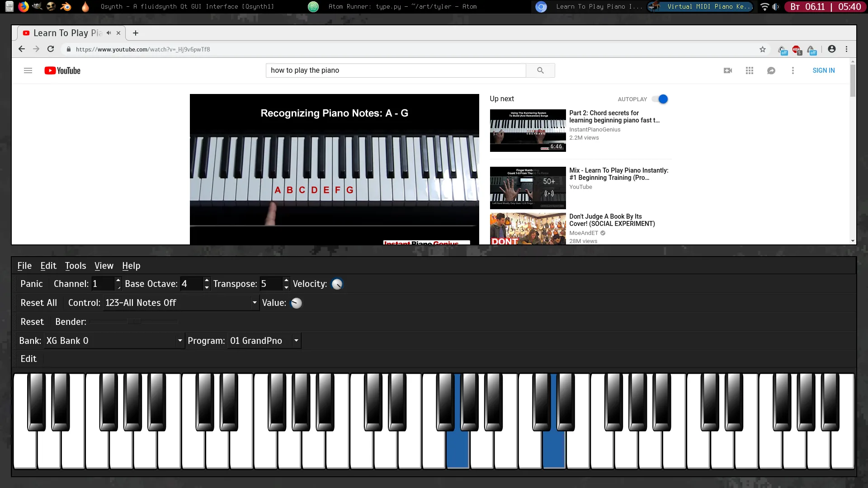Open the Tools menu
The height and width of the screenshot is (488, 868).
pos(75,266)
